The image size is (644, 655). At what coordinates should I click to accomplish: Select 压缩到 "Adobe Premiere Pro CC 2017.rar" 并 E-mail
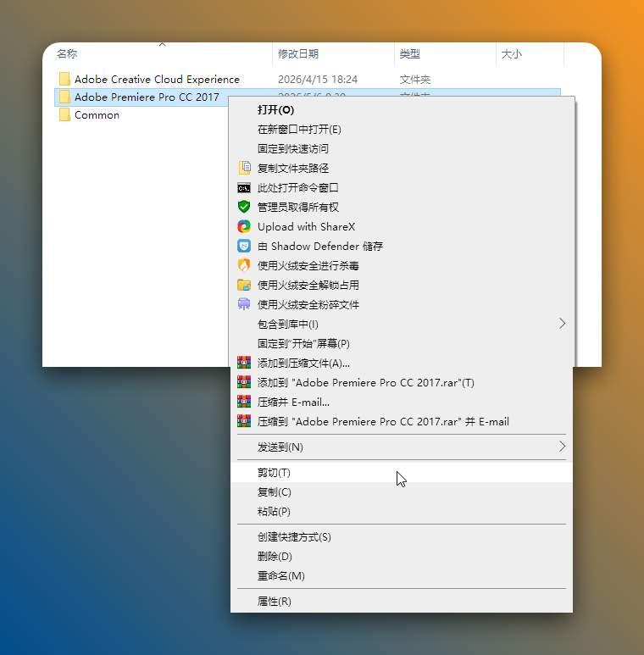(x=402, y=421)
